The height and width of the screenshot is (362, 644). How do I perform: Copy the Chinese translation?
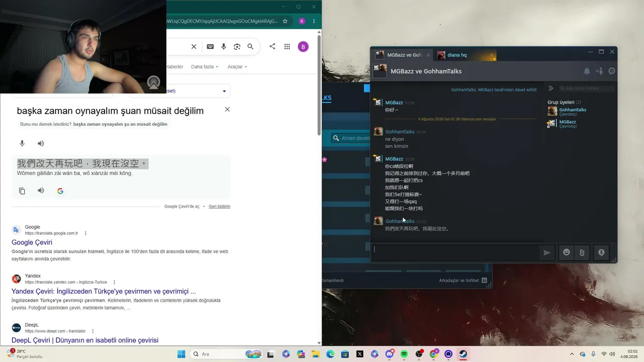(22, 191)
